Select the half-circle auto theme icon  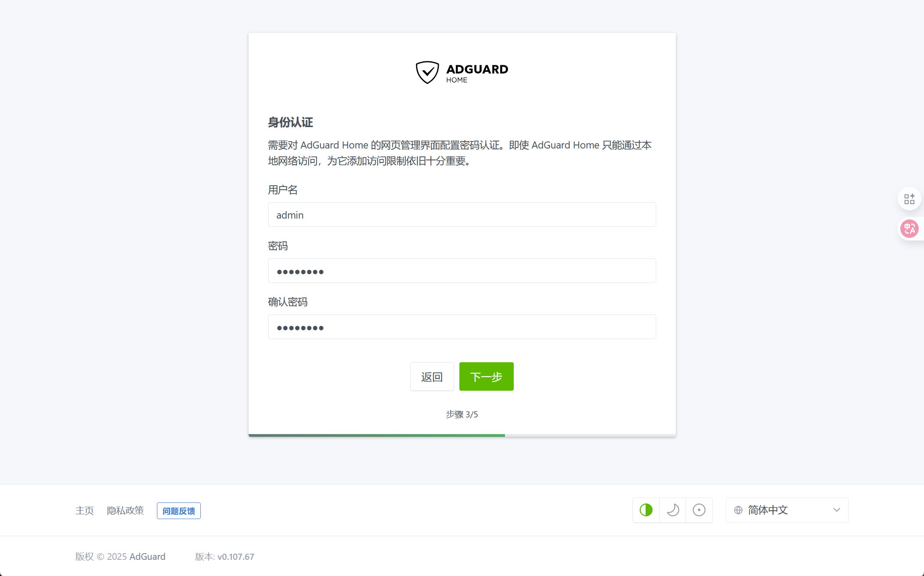(646, 510)
